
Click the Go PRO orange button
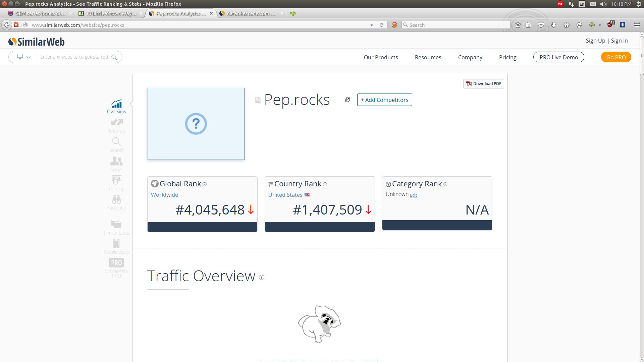point(616,57)
